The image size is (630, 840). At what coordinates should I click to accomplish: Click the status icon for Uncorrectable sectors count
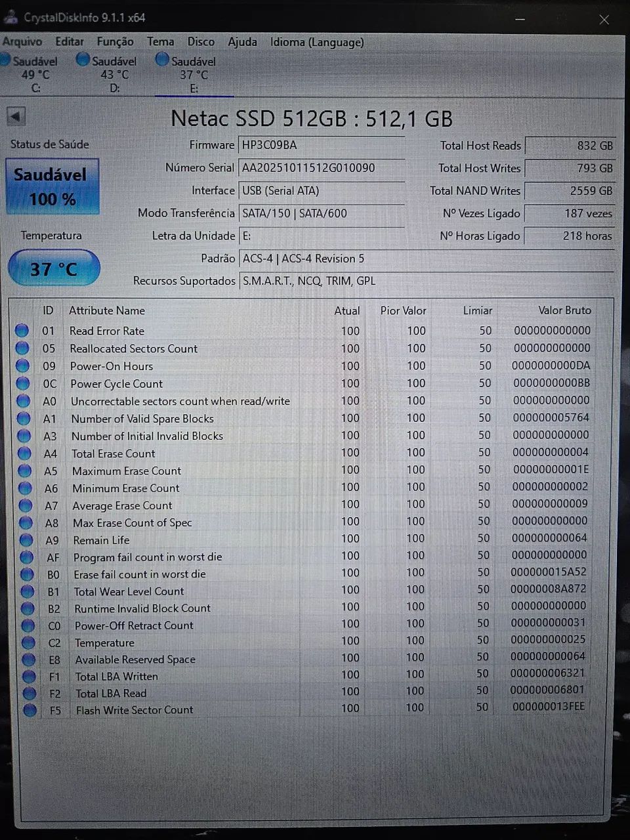(x=23, y=400)
